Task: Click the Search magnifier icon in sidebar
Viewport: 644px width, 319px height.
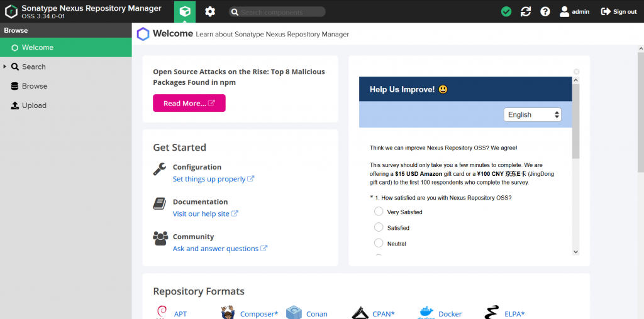Action: 15,67
